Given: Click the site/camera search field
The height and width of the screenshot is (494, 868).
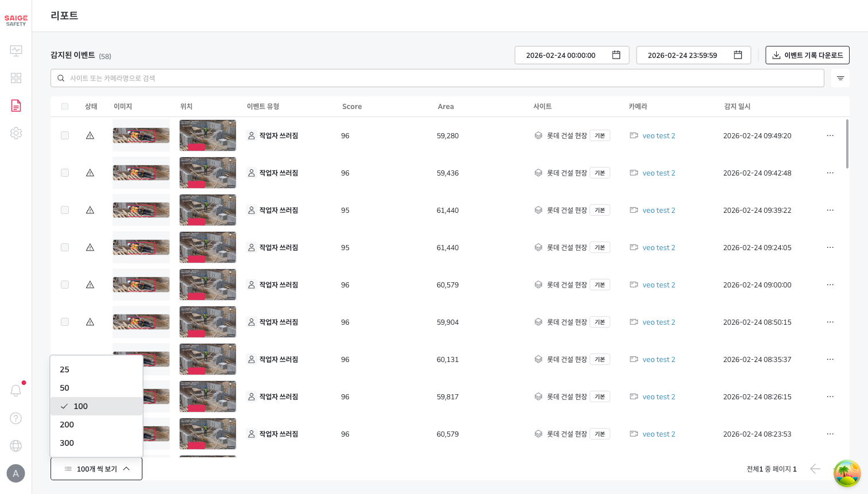Looking at the screenshot, I should [x=437, y=78].
